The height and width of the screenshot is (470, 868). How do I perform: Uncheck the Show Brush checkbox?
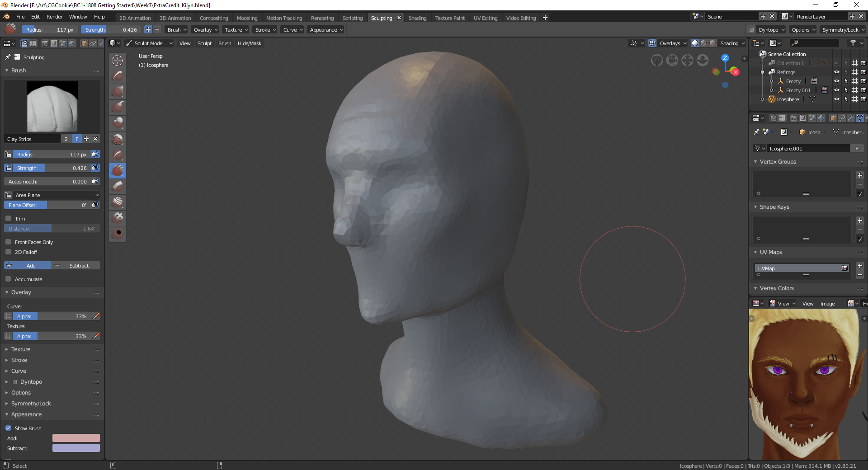coord(8,428)
